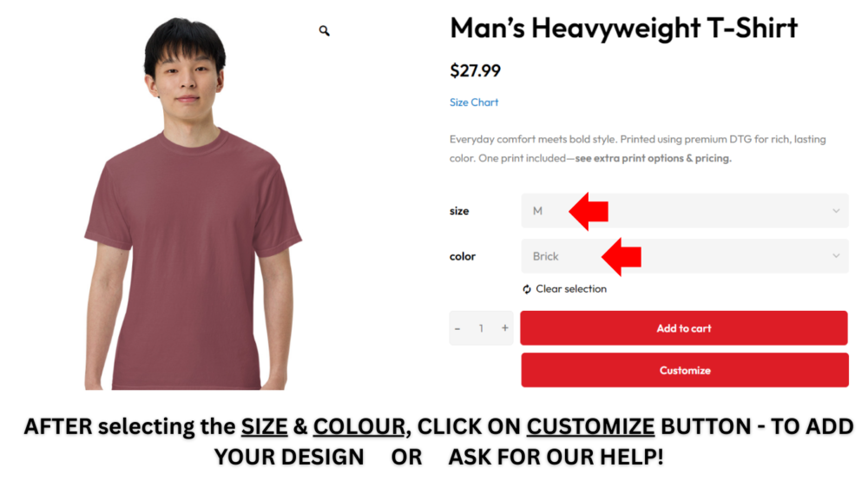The image size is (868, 488).
Task: Click the magnifier zoom icon on product photo
Action: pyautogui.click(x=325, y=31)
